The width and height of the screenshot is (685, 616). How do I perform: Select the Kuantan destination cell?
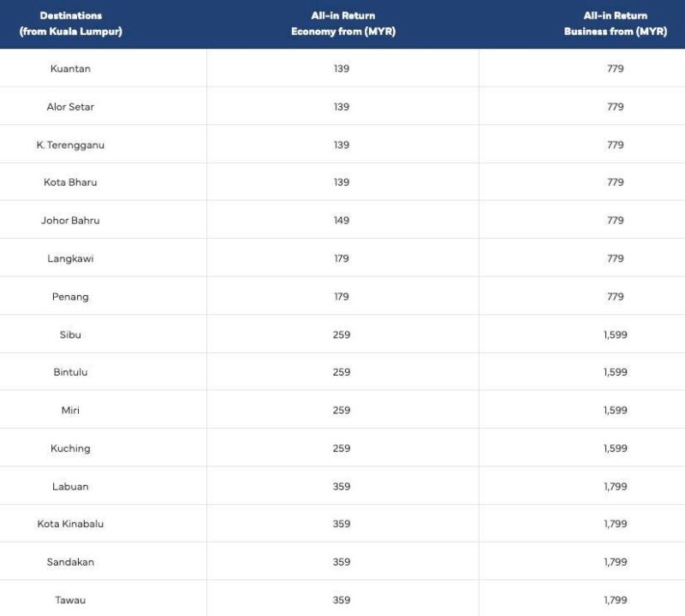[x=70, y=68]
